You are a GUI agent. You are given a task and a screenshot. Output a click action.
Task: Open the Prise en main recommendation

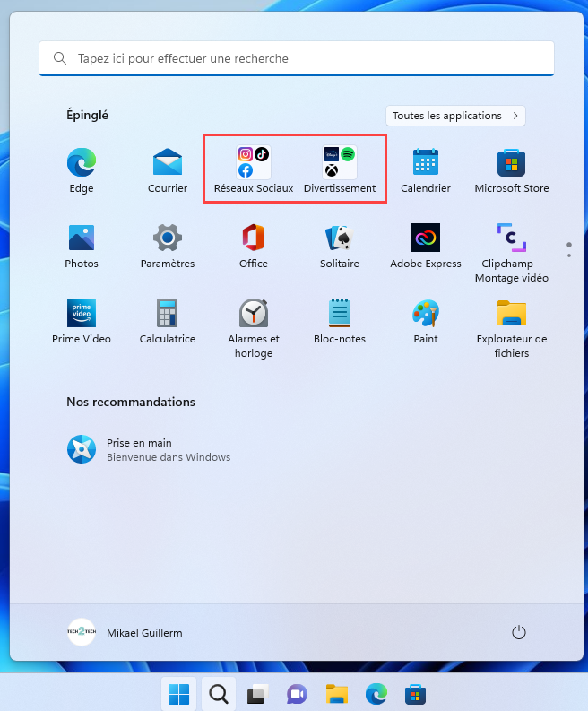(139, 449)
